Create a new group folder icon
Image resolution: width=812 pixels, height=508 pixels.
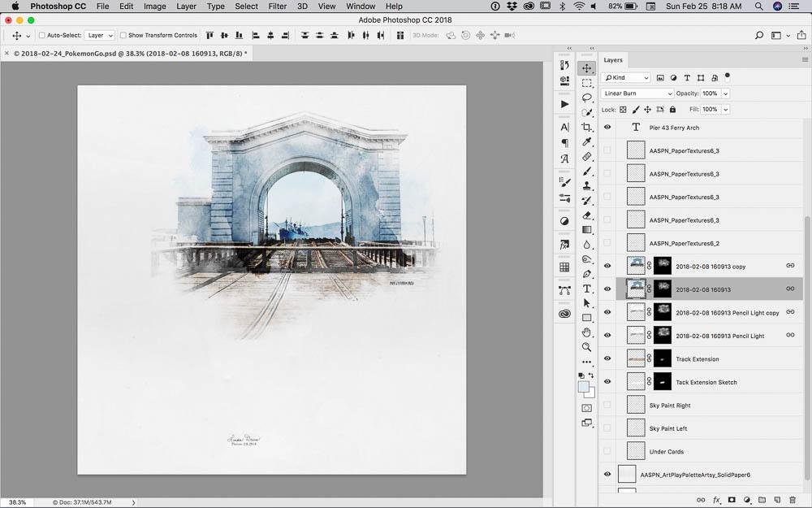762,500
